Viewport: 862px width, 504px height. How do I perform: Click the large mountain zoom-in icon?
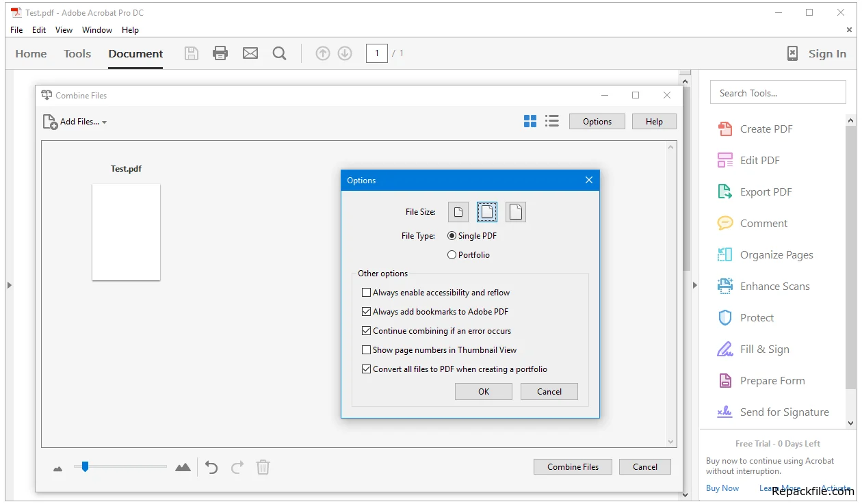pos(183,467)
